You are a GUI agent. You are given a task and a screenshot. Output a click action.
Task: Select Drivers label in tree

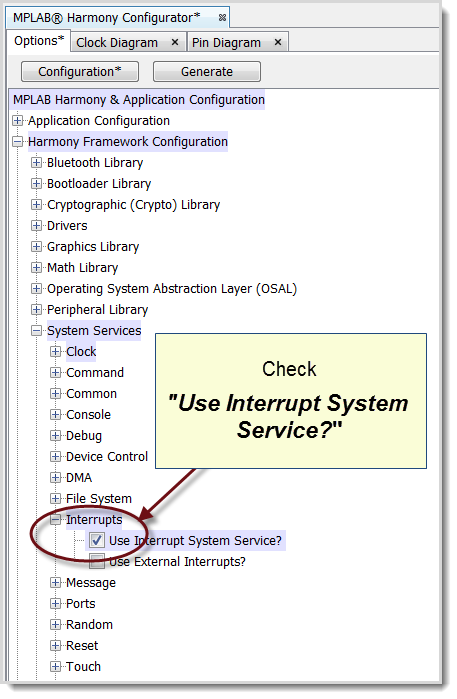click(x=67, y=226)
